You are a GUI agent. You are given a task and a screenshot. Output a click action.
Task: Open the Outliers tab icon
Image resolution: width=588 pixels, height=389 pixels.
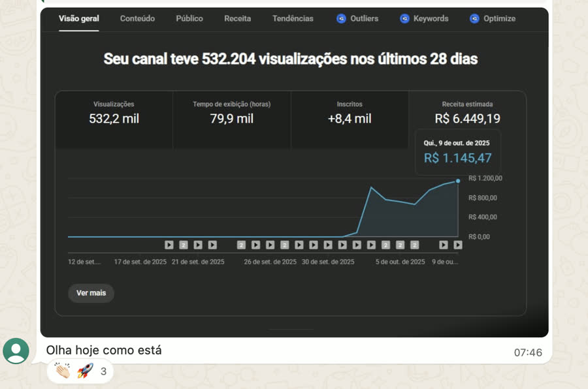click(x=341, y=18)
